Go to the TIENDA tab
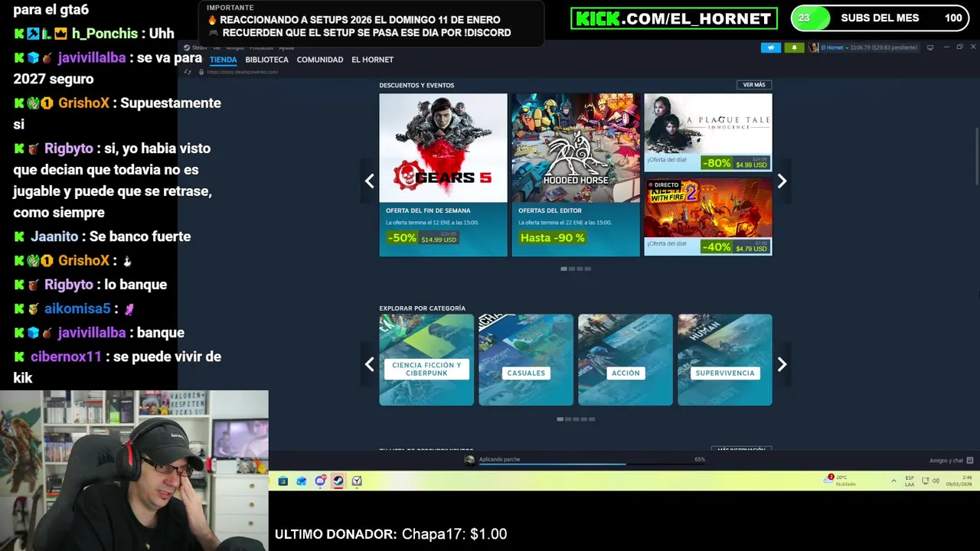This screenshot has height=551, width=980. tap(224, 60)
